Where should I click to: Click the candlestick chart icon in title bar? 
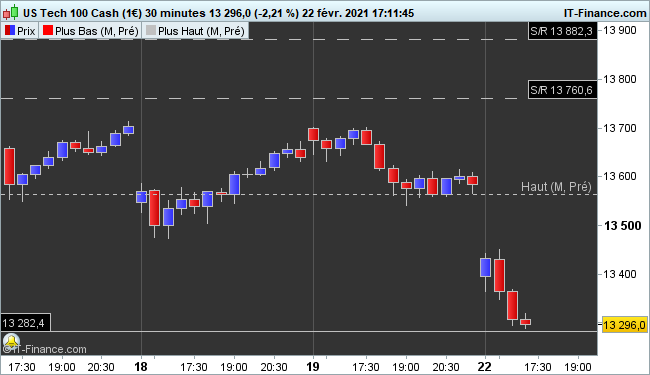10,12
